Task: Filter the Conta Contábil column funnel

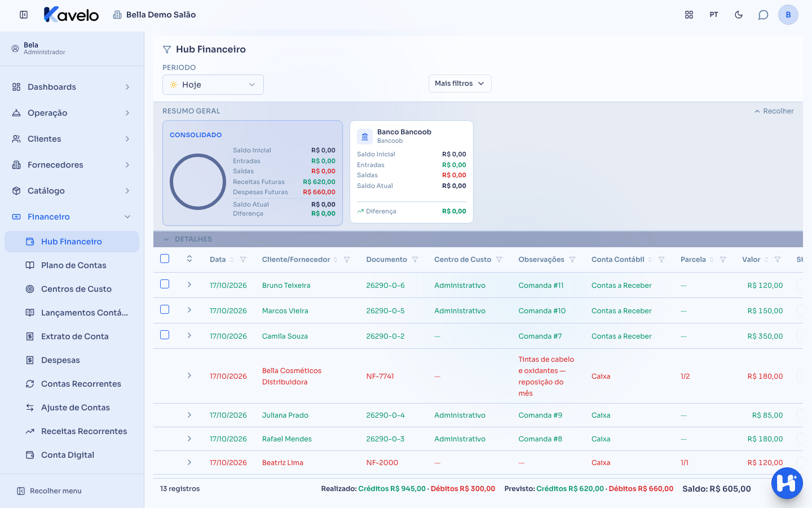Action: tap(661, 260)
